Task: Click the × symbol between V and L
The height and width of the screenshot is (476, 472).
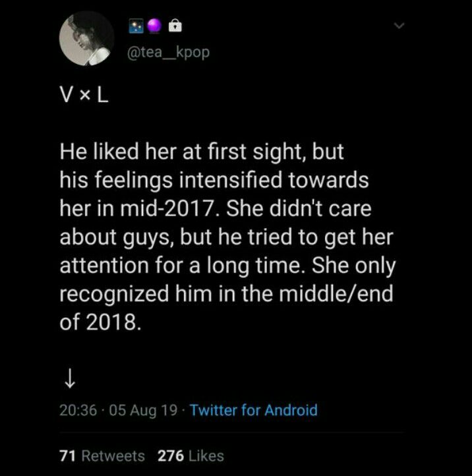Action: (x=86, y=96)
